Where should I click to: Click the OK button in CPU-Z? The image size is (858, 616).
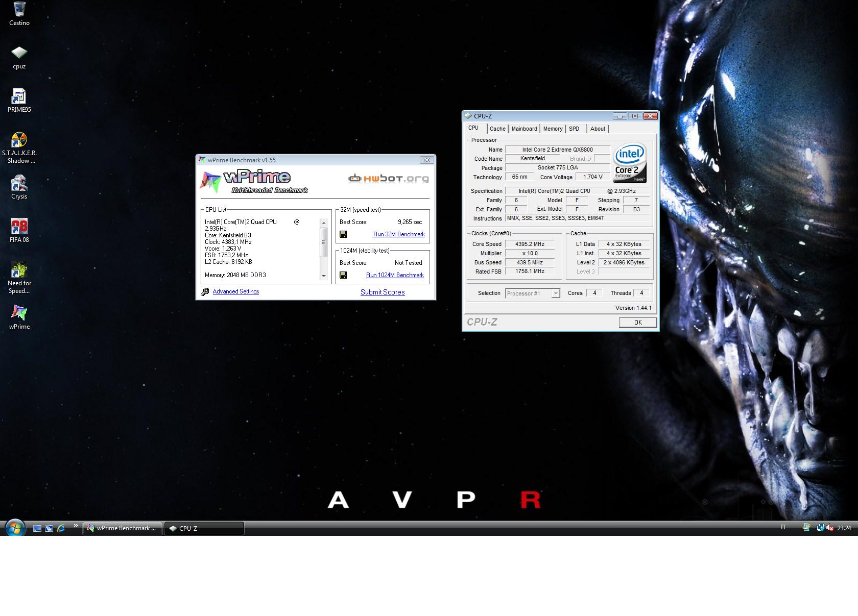point(638,322)
